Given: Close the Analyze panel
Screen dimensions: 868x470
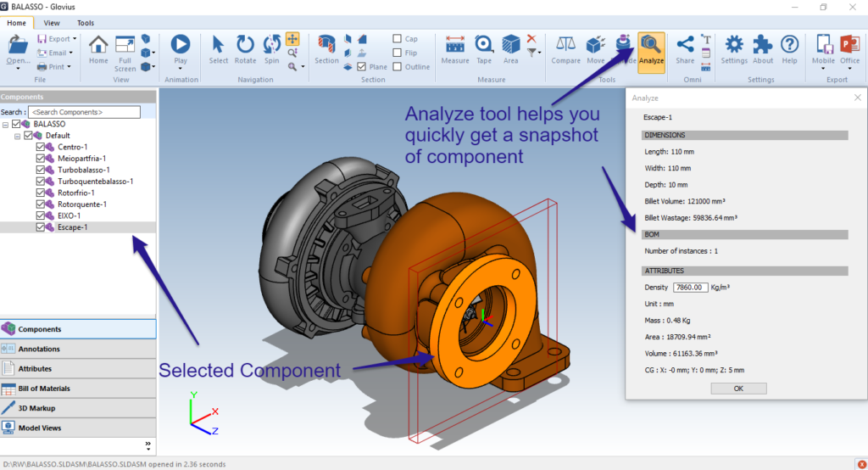Looking at the screenshot, I should tap(858, 98).
